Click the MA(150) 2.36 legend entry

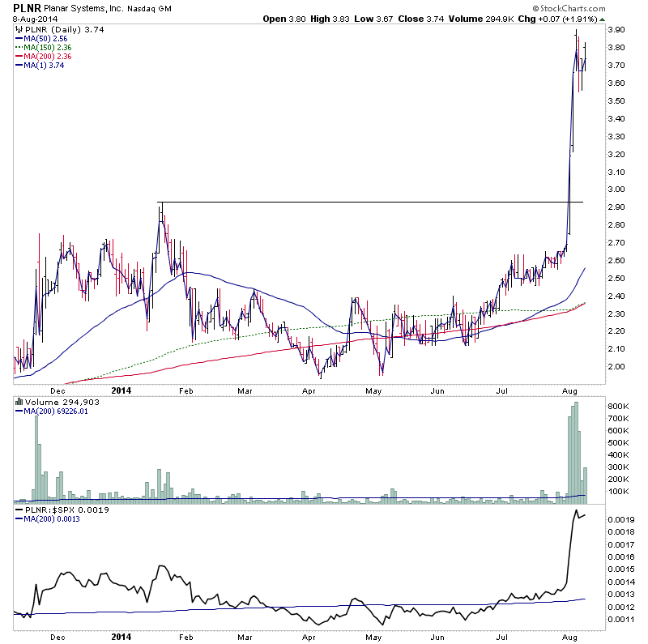(43, 48)
